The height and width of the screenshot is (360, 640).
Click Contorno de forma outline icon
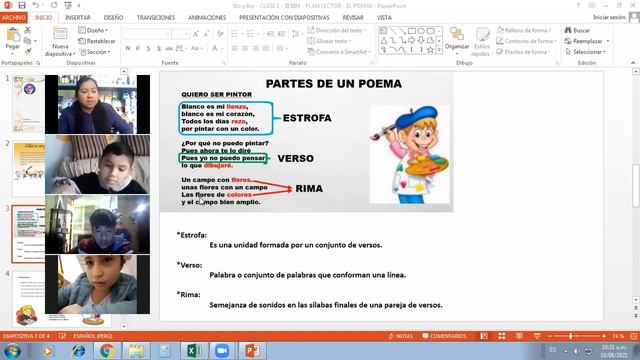tap(500, 41)
